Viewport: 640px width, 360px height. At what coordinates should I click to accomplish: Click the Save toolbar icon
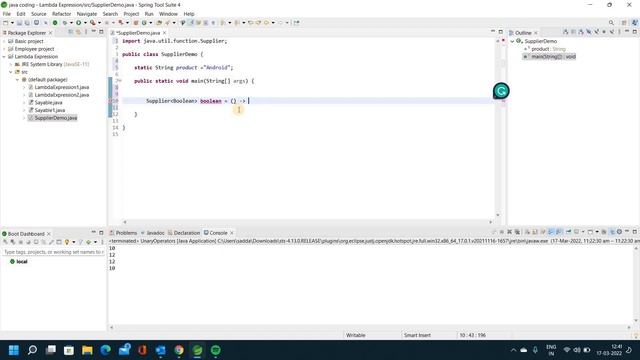pyautogui.click(x=19, y=23)
